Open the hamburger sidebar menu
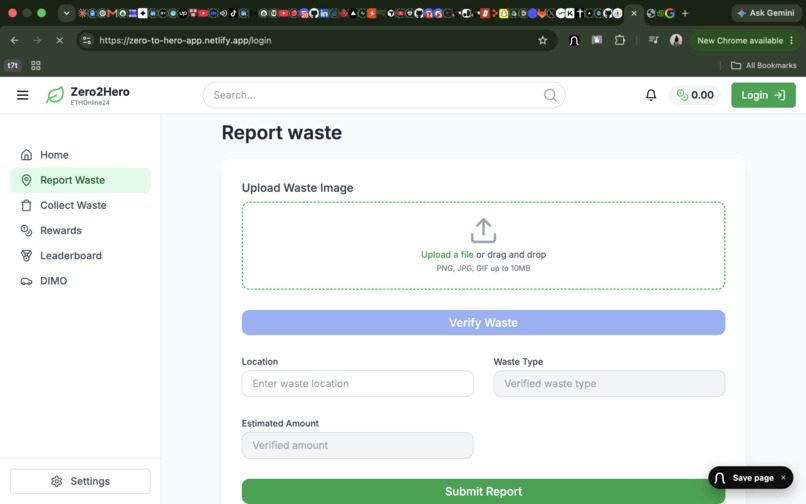Image resolution: width=806 pixels, height=504 pixels. tap(23, 95)
